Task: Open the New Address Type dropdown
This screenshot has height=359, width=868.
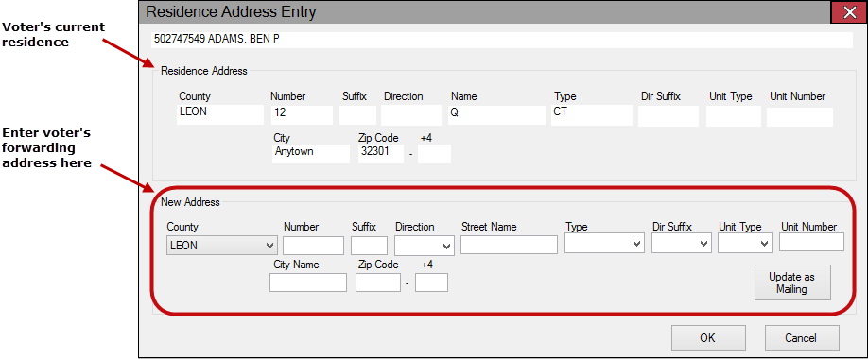Action: coord(604,243)
